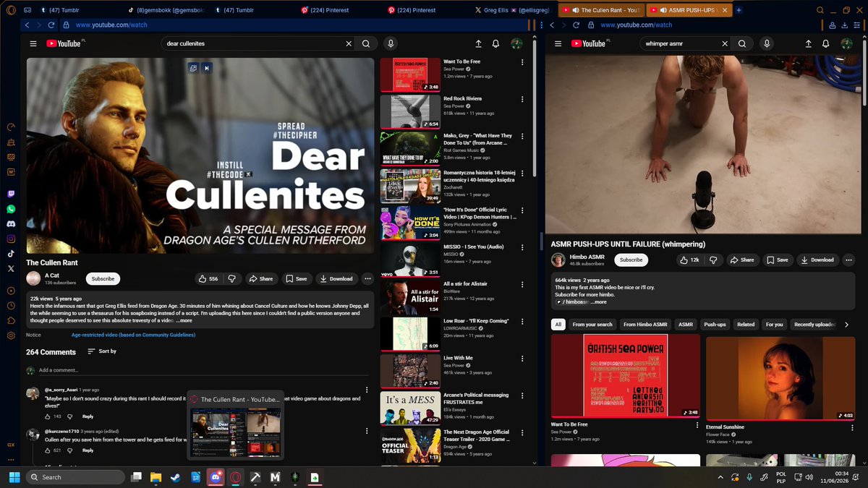Share The Cullen Rant video
Screen dimensions: 868x488
[261, 278]
